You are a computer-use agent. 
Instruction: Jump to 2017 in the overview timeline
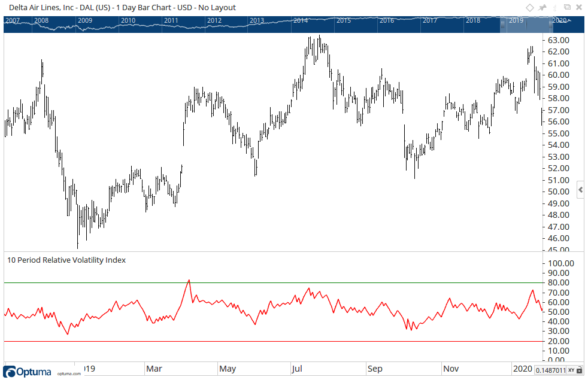tap(430, 20)
